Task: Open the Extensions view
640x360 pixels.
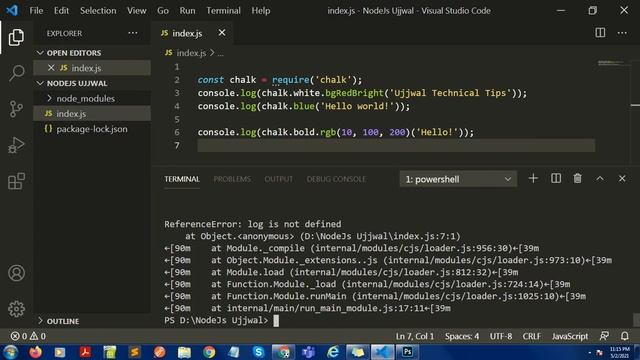Action: [x=16, y=181]
